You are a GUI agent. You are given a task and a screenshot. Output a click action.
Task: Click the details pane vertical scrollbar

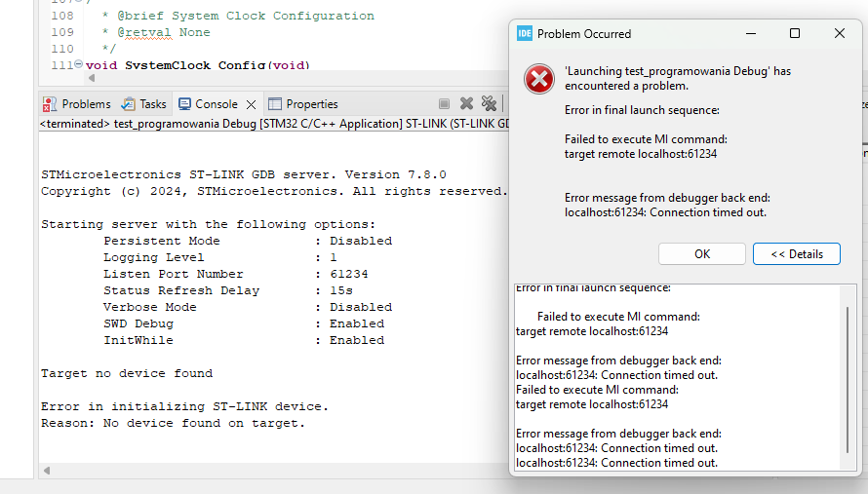(848, 380)
